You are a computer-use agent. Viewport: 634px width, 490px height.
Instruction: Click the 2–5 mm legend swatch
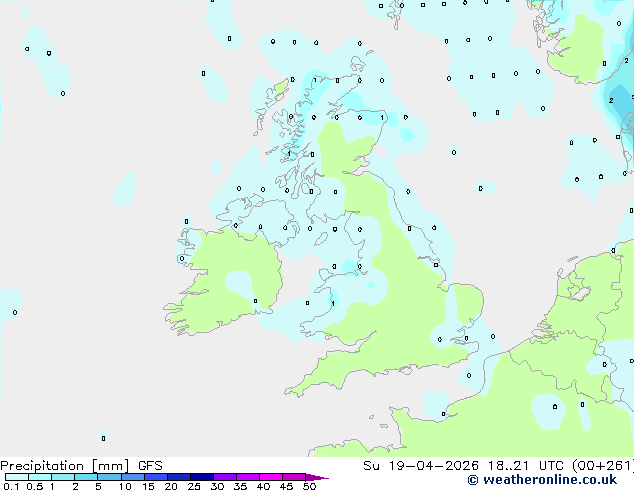point(86,477)
